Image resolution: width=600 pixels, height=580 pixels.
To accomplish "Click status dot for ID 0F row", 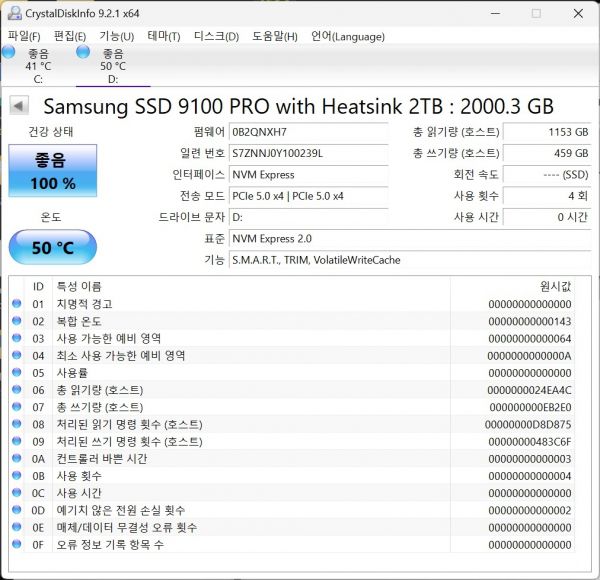I will point(16,544).
